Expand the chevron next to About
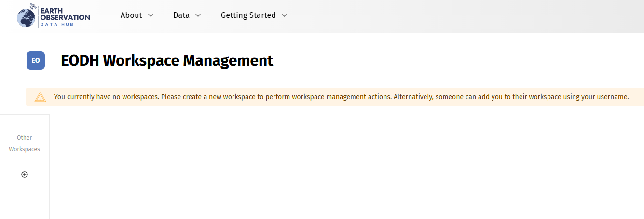Image resolution: width=644 pixels, height=219 pixels. [151, 15]
